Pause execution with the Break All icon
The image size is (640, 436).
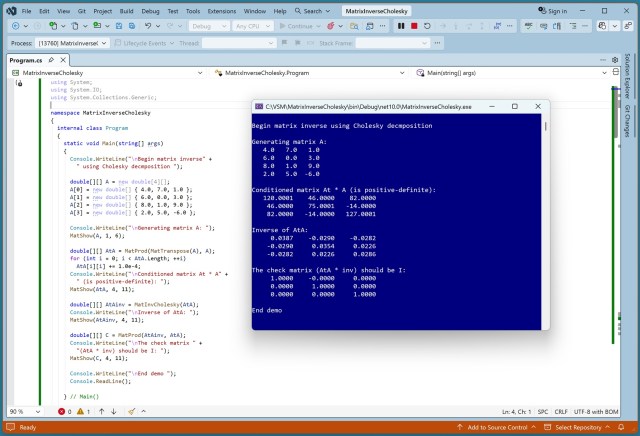[402, 26]
